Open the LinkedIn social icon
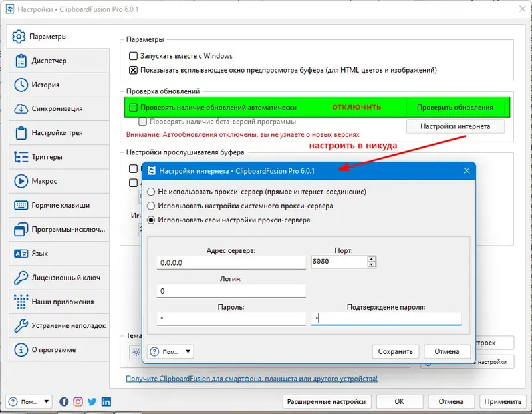This screenshot has height=414, width=532. (106, 402)
